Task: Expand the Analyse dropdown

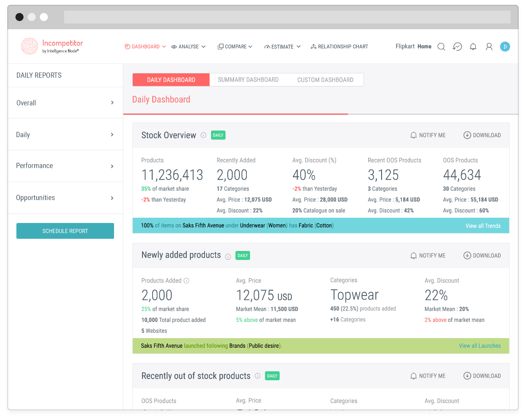Action: (188, 47)
